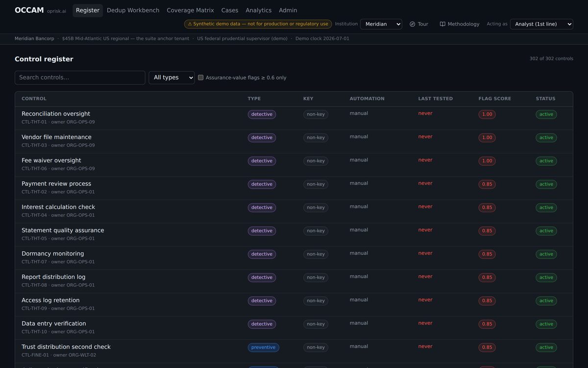Toggle Assurance-value flags ≥ 0.6 only checkbox

click(x=200, y=78)
